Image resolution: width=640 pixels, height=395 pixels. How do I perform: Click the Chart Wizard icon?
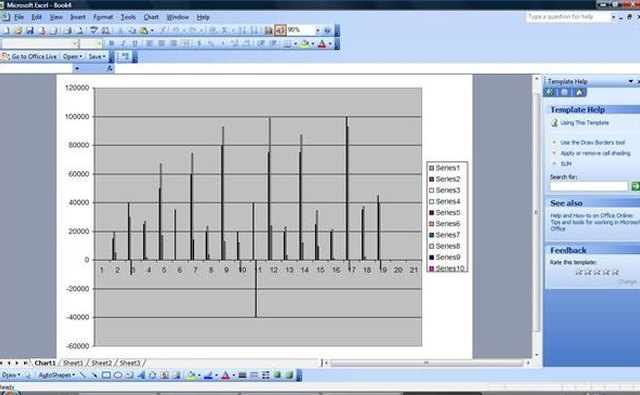(268, 31)
